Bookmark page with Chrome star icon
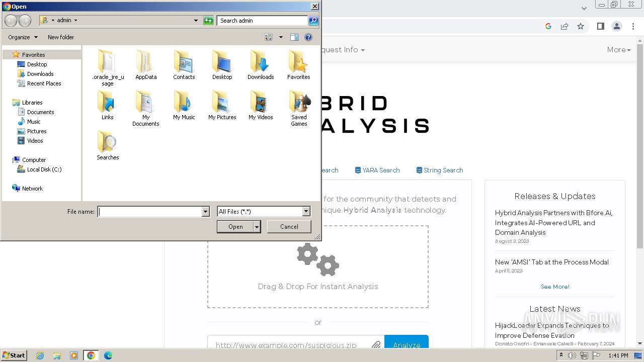The image size is (644, 362). click(x=581, y=26)
